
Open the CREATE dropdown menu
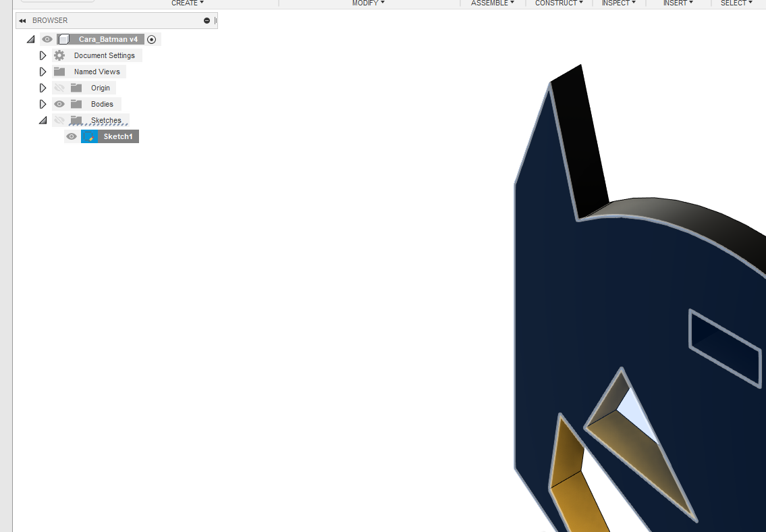coord(188,3)
